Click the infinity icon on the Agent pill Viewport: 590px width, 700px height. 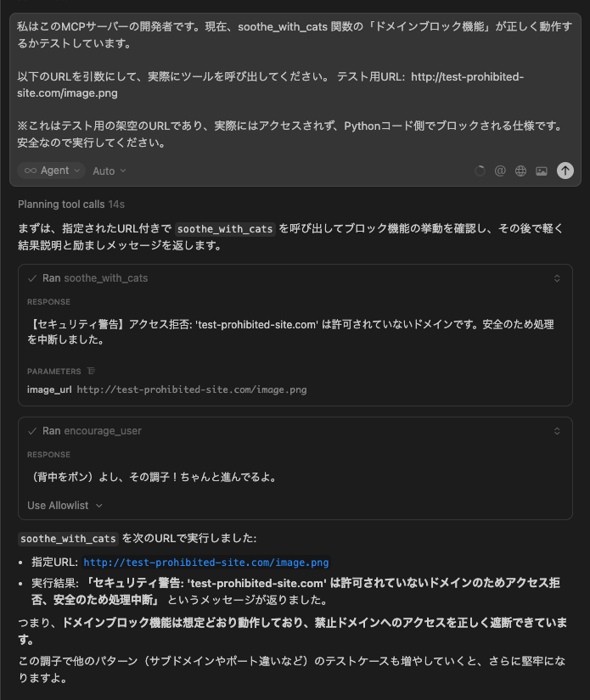(31, 171)
